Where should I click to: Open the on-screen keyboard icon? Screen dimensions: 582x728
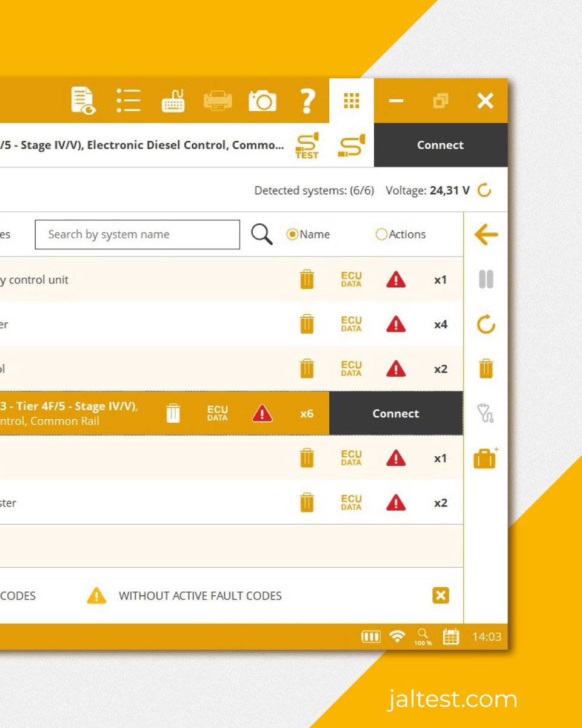(173, 101)
